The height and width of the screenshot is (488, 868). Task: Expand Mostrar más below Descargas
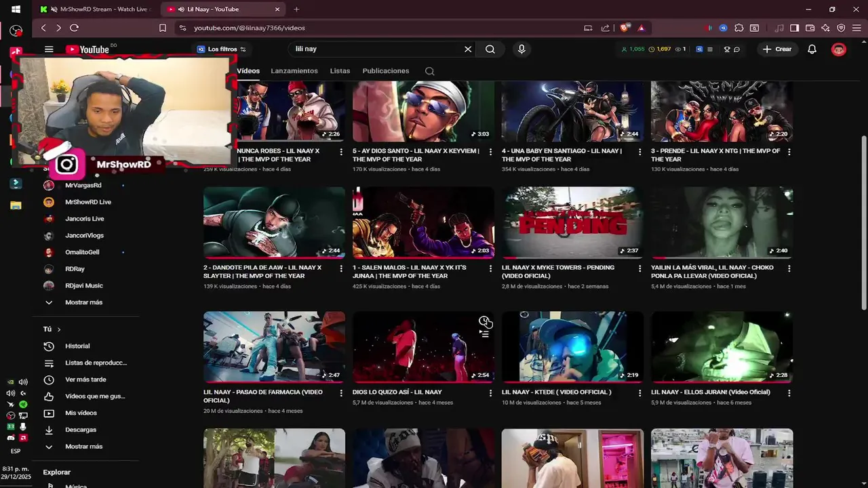83,447
